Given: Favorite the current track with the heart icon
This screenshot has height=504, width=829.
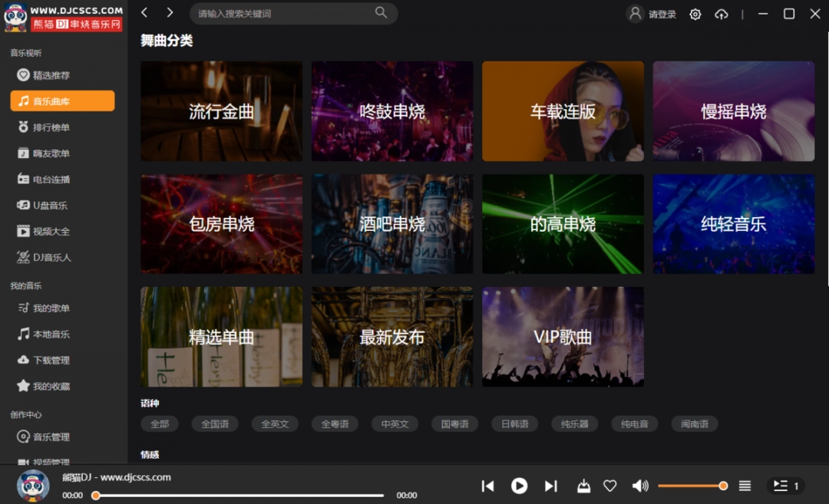Looking at the screenshot, I should point(609,486).
